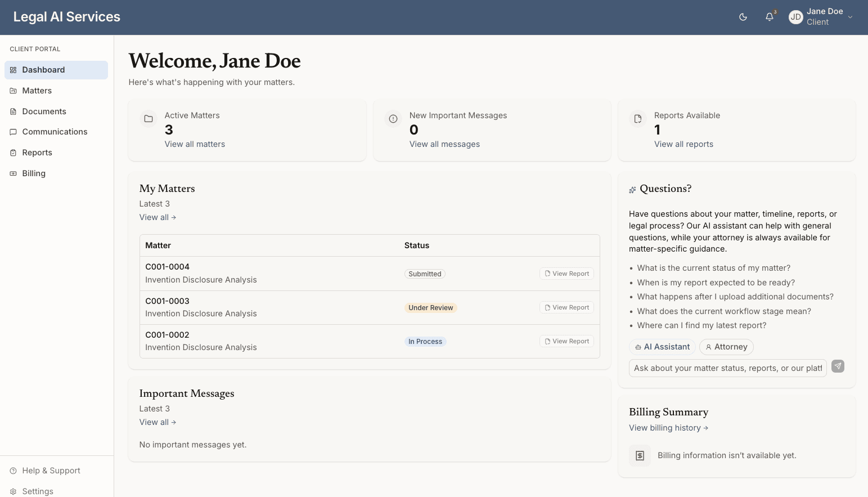This screenshot has width=868, height=497.
Task: Open Documents in the sidebar
Action: click(56, 111)
